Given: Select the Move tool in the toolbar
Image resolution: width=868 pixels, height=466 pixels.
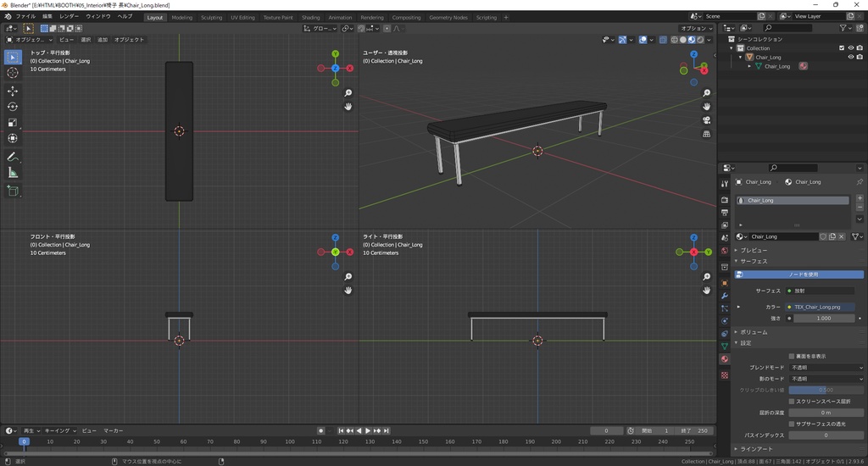Looking at the screenshot, I should [x=13, y=91].
